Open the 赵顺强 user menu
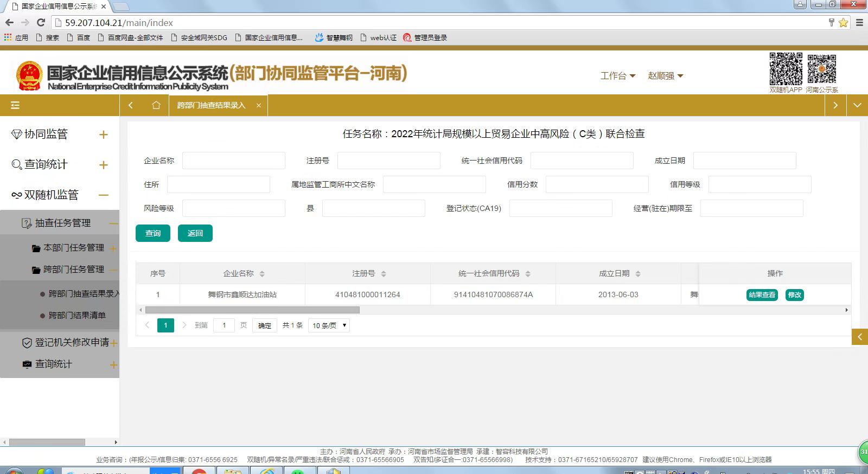Image resolution: width=868 pixels, height=474 pixels. [x=665, y=76]
